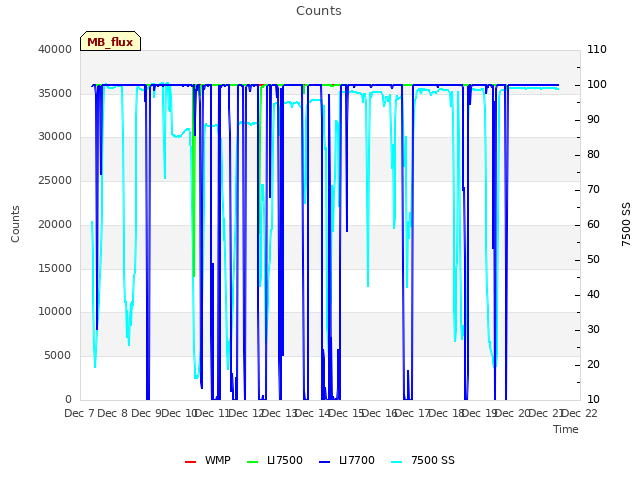Click the Dec 22 date tick
Image resolution: width=640 pixels, height=480 pixels.
[580, 413]
